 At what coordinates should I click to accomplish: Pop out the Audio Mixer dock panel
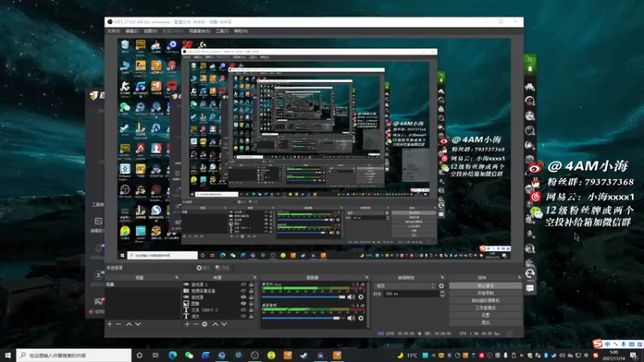coord(367,278)
